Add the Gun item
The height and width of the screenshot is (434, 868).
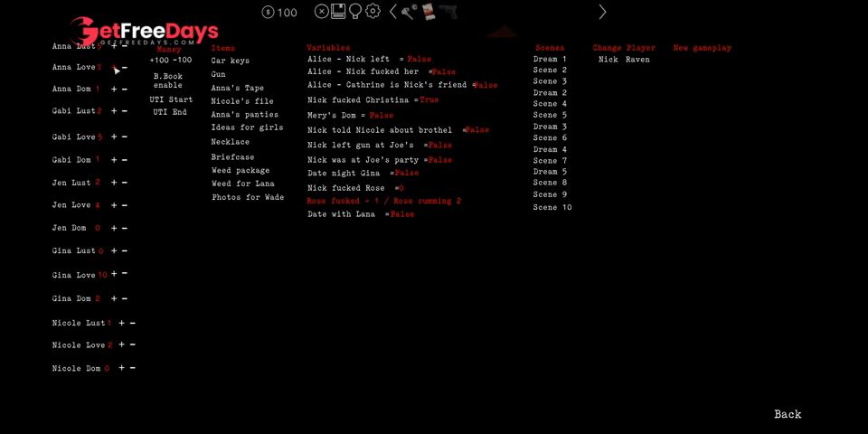click(x=218, y=74)
